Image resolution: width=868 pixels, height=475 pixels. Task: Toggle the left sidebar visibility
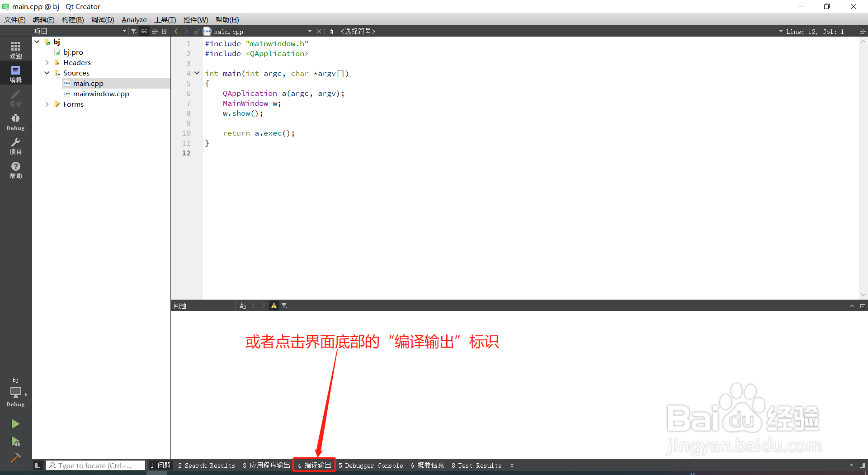(x=38, y=465)
